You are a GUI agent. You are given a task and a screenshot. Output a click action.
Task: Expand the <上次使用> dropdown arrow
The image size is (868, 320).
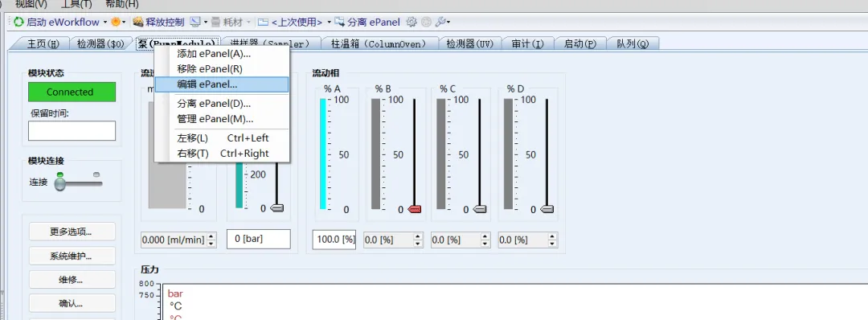tap(329, 23)
